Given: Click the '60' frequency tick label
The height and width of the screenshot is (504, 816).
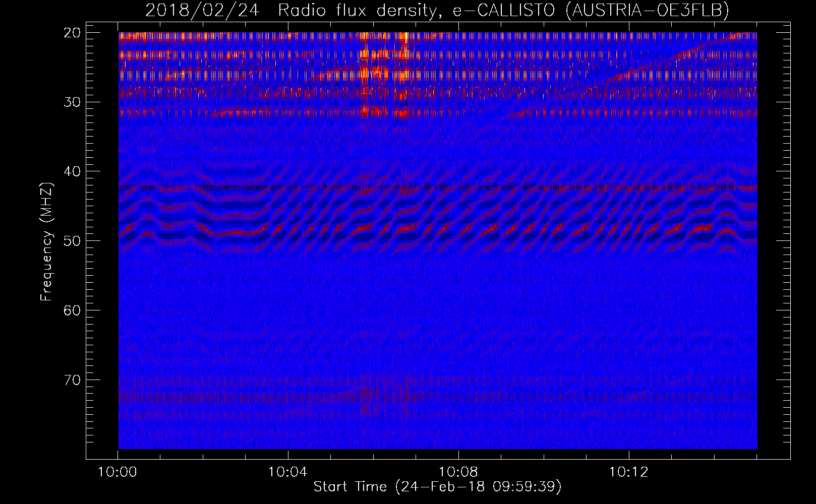Looking at the screenshot, I should pyautogui.click(x=72, y=310).
